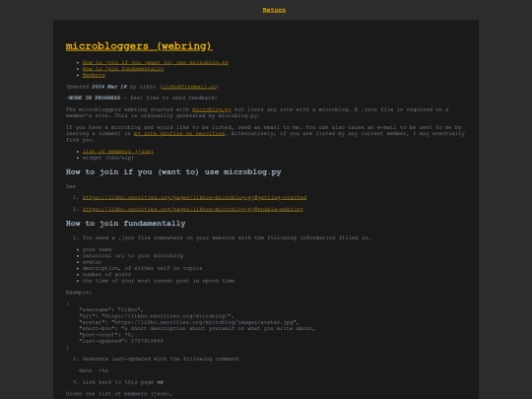The image size is (532, 399).
Task: Click the "short-bio" code line
Action: point(197,328)
